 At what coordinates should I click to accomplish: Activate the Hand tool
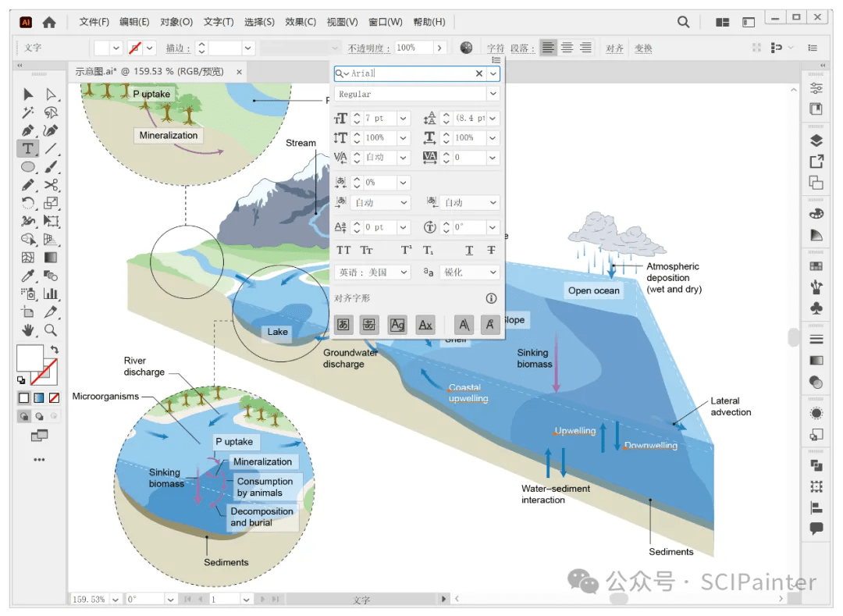28,329
